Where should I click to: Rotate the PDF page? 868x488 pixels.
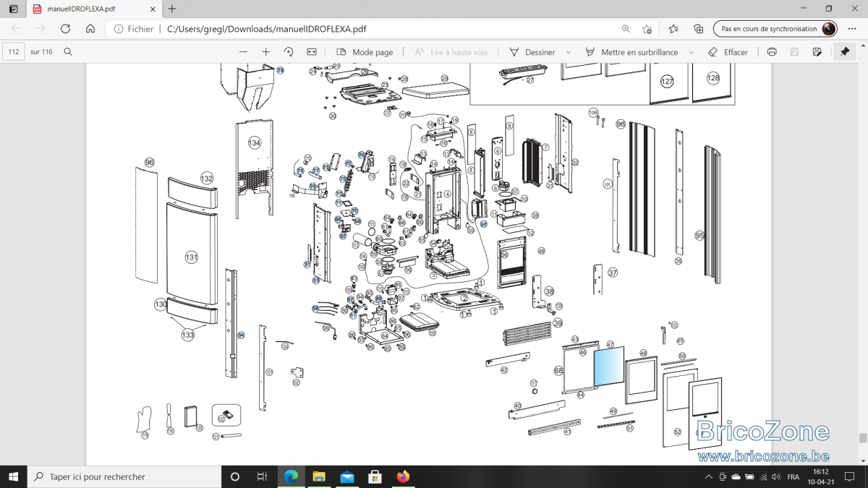[289, 52]
